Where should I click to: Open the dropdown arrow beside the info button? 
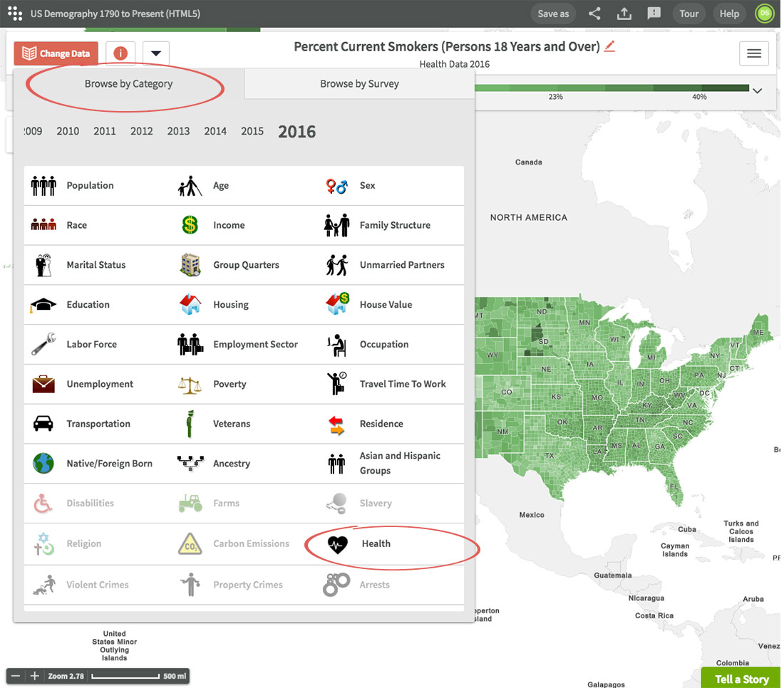(x=155, y=53)
